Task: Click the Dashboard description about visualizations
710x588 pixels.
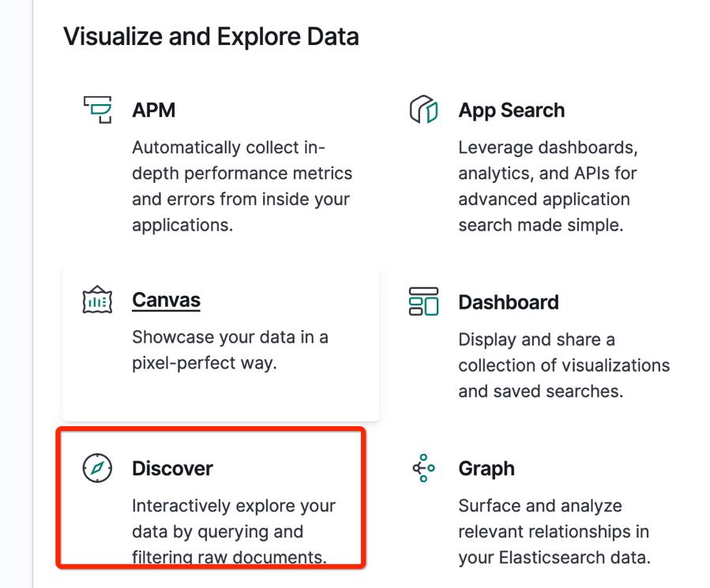Action: (x=564, y=365)
